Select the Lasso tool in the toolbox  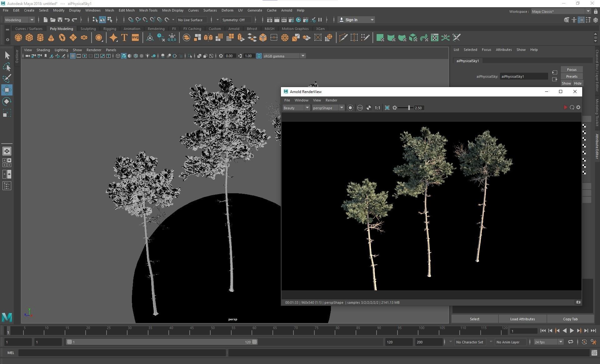coord(7,67)
